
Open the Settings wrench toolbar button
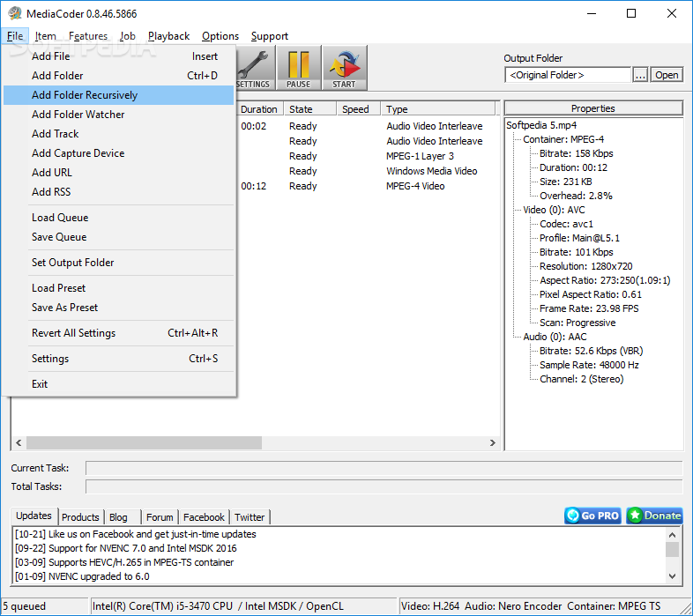(256, 68)
